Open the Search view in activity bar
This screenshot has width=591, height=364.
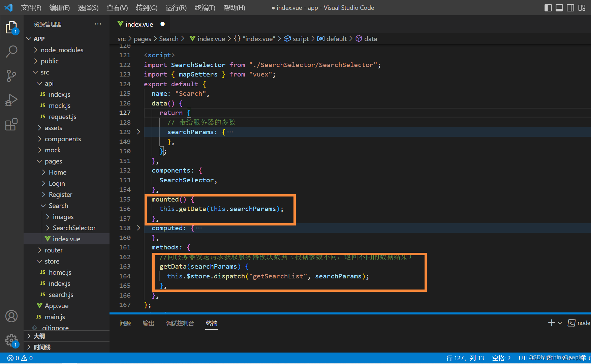(x=11, y=52)
